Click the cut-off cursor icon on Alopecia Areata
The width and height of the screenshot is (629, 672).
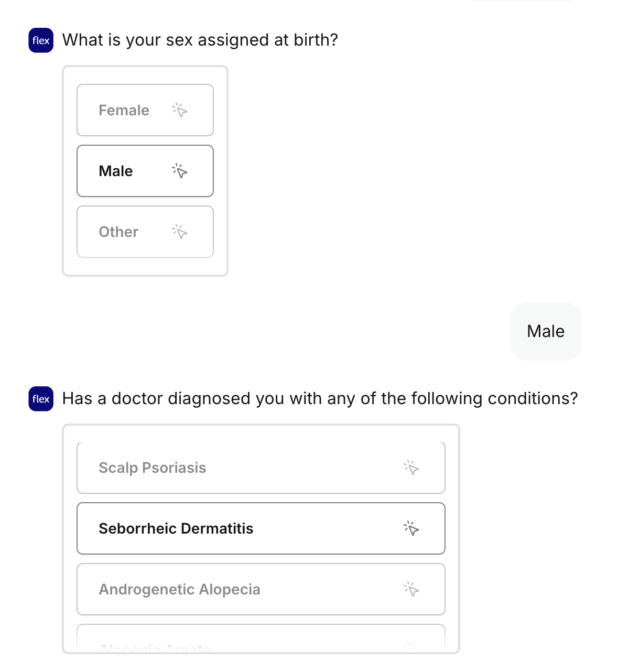410,646
